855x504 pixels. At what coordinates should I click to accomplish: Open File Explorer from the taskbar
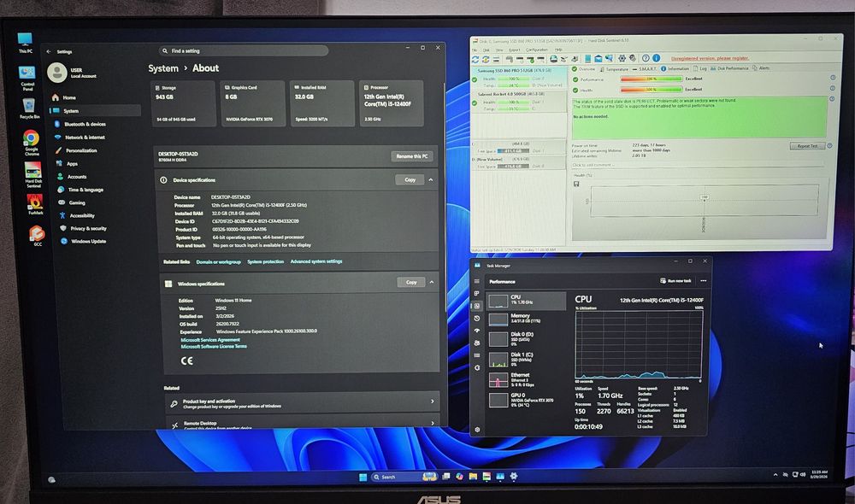click(x=473, y=476)
